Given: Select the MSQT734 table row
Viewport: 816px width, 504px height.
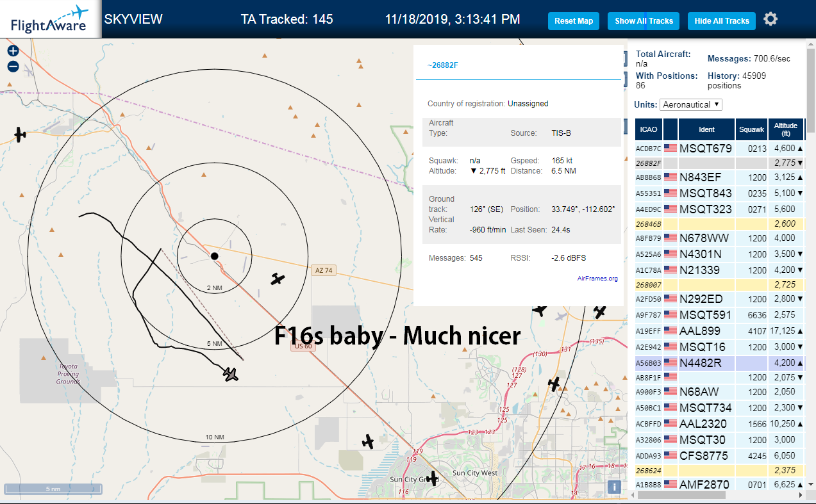Looking at the screenshot, I should coord(719,408).
